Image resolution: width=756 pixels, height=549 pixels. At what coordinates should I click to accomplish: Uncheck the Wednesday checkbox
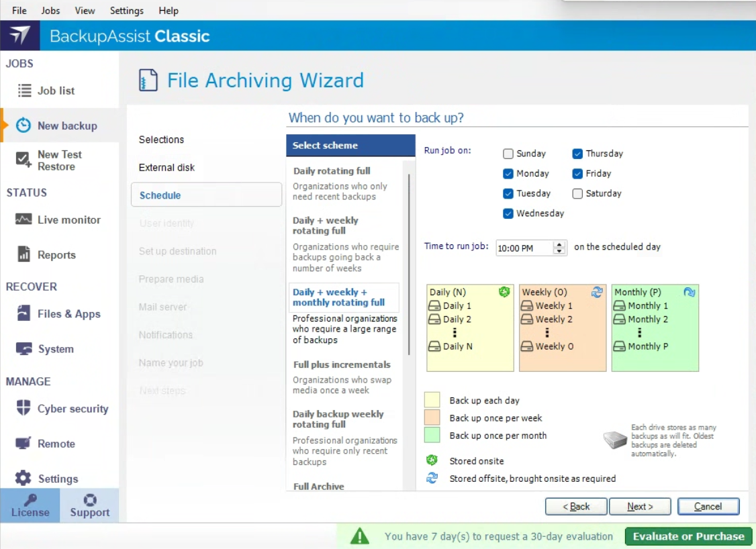[x=508, y=213]
